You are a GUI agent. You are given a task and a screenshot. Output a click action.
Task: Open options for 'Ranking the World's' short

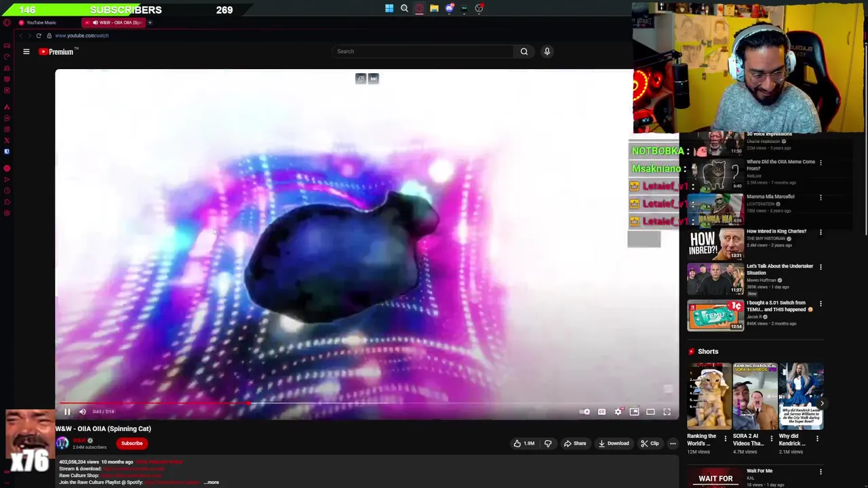coord(725,439)
